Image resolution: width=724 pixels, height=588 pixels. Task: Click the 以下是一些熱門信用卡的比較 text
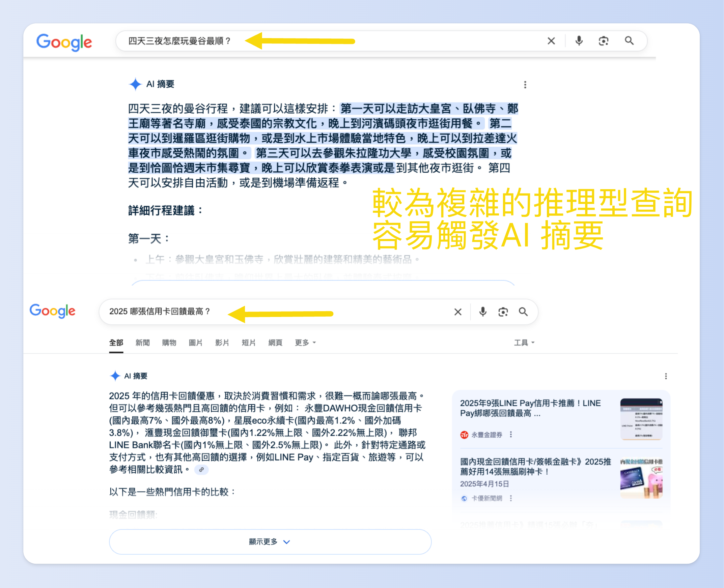(172, 492)
